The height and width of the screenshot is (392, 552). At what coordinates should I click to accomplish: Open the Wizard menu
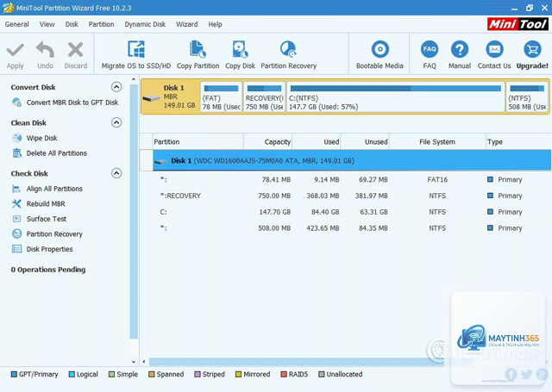click(186, 24)
